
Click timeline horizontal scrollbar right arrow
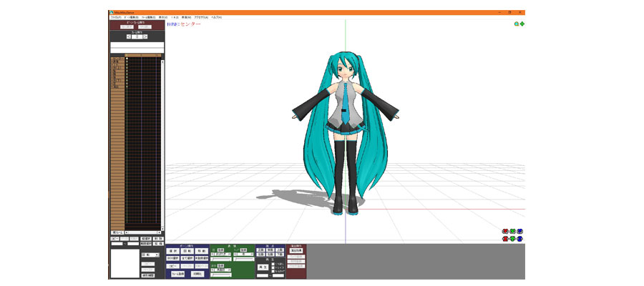(x=160, y=232)
